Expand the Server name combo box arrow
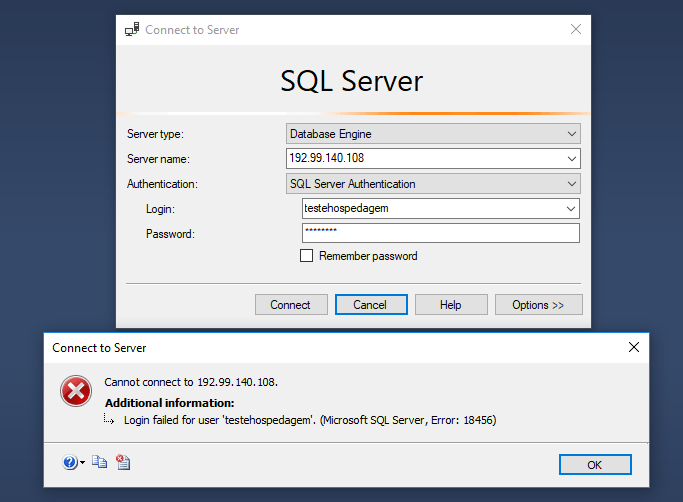The height and width of the screenshot is (502, 683). click(571, 159)
